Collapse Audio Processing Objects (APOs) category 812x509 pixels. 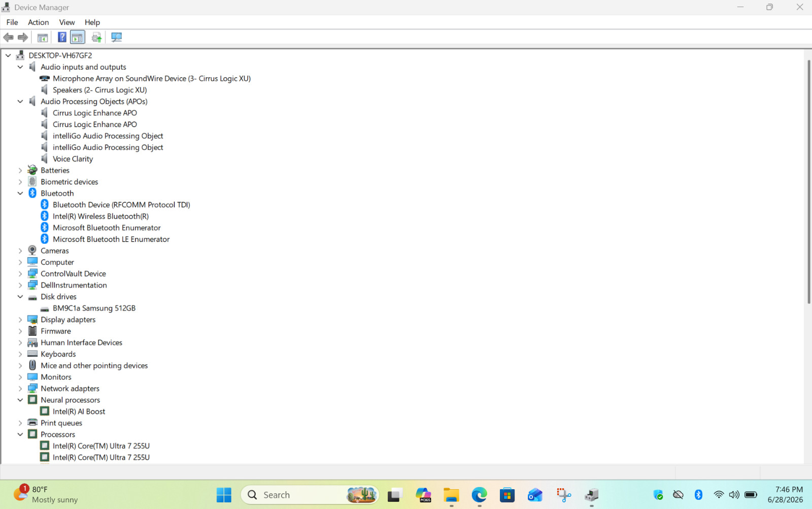click(x=20, y=102)
